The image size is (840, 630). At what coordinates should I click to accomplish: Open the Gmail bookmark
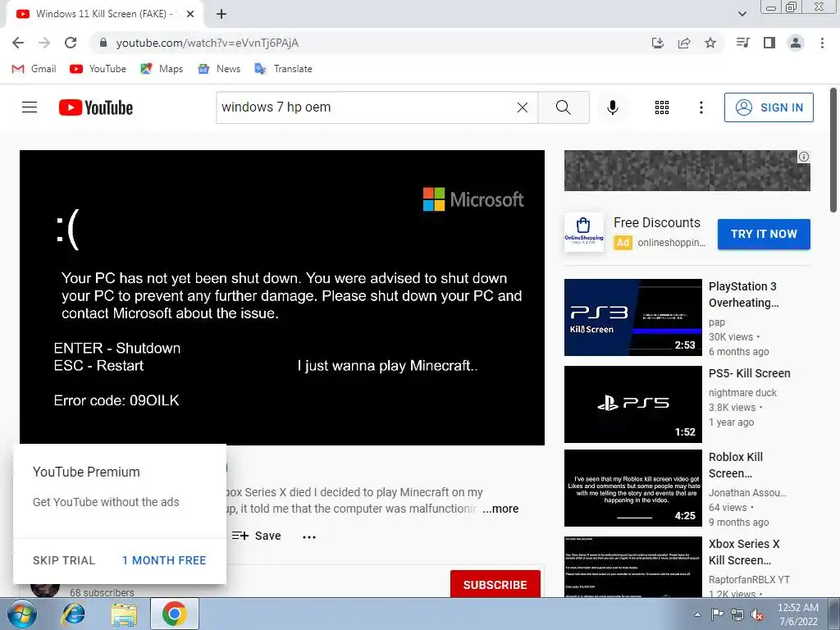coord(34,69)
